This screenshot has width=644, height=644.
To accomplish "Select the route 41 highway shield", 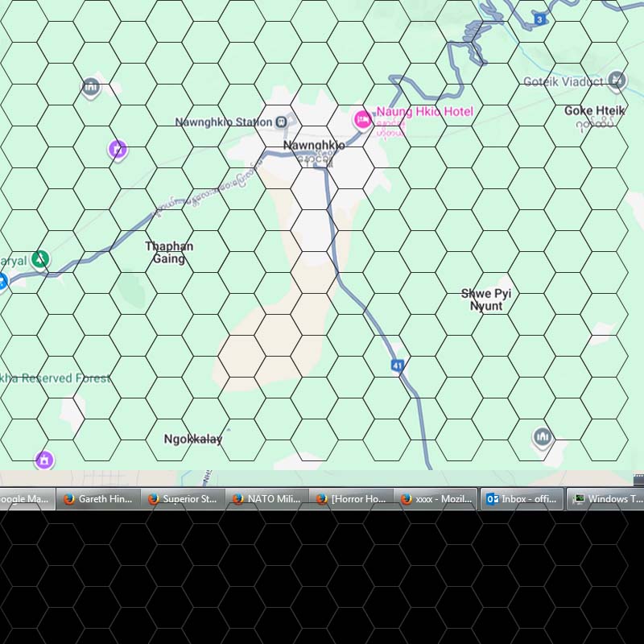I will [x=397, y=365].
